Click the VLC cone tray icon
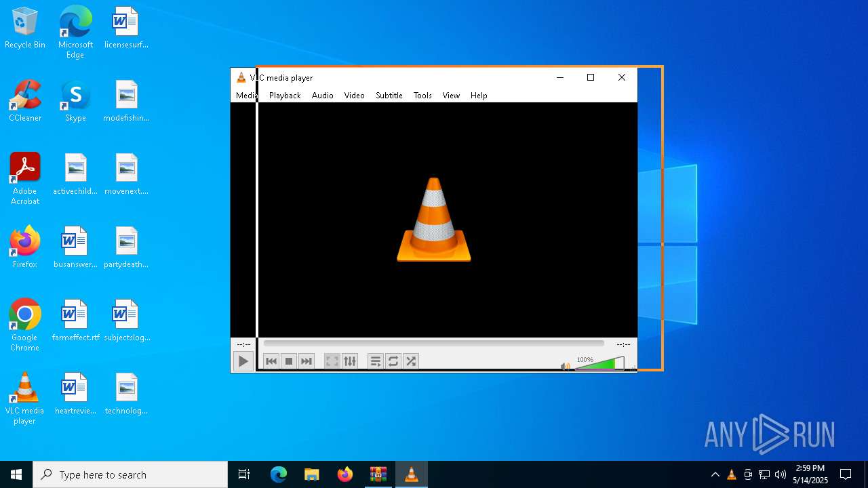Image resolution: width=868 pixels, height=488 pixels. [x=731, y=474]
